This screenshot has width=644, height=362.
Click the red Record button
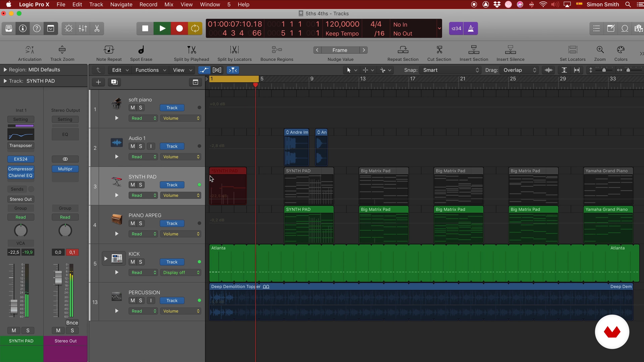click(179, 28)
